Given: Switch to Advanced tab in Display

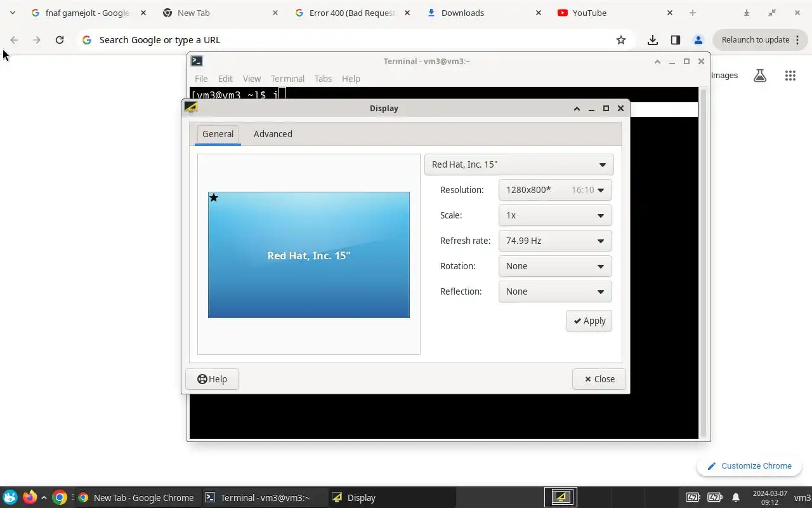Looking at the screenshot, I should [273, 134].
